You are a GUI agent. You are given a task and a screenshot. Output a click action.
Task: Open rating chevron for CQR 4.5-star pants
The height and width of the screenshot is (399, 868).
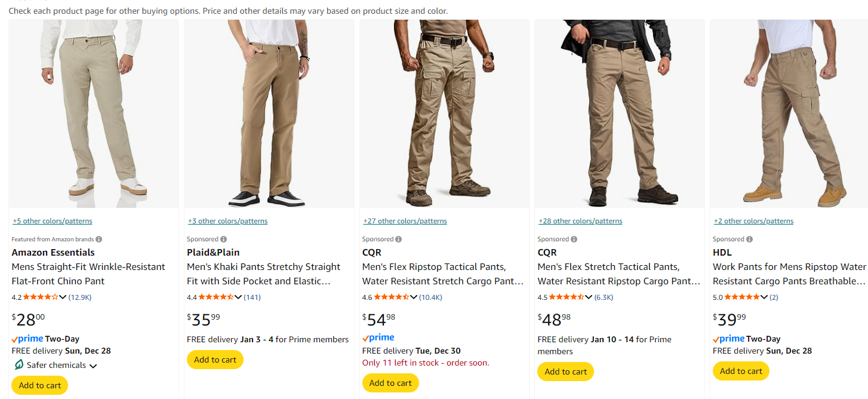click(x=589, y=297)
